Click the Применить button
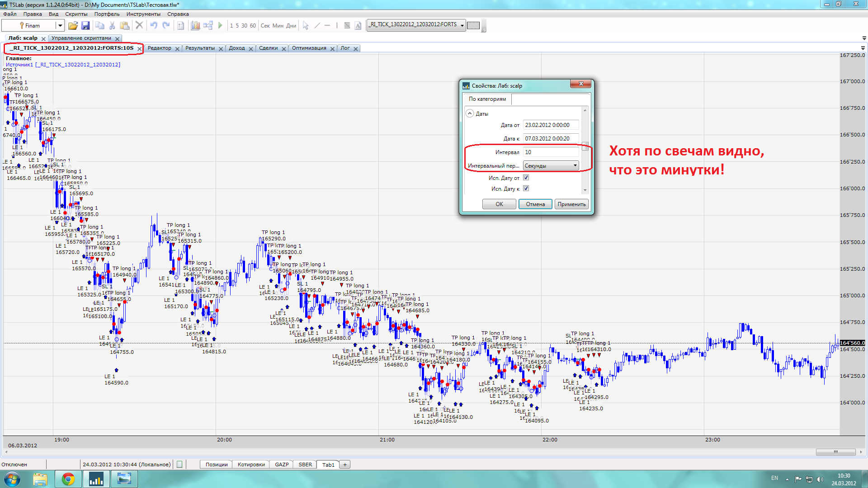This screenshot has height=488, width=868. point(571,204)
